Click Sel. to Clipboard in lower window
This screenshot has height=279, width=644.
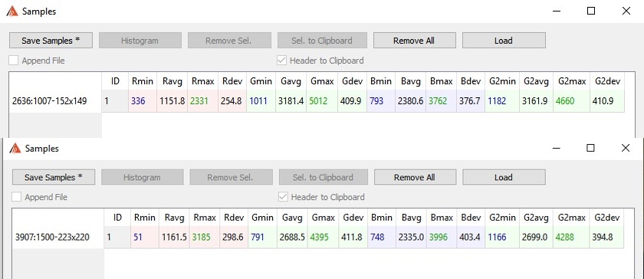tap(323, 177)
